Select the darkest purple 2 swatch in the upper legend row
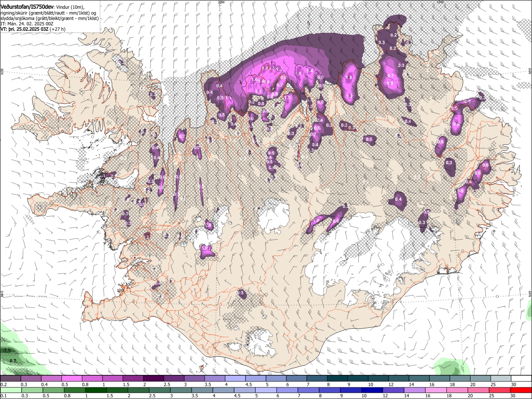This screenshot has height=399, width=532. [x=153, y=379]
